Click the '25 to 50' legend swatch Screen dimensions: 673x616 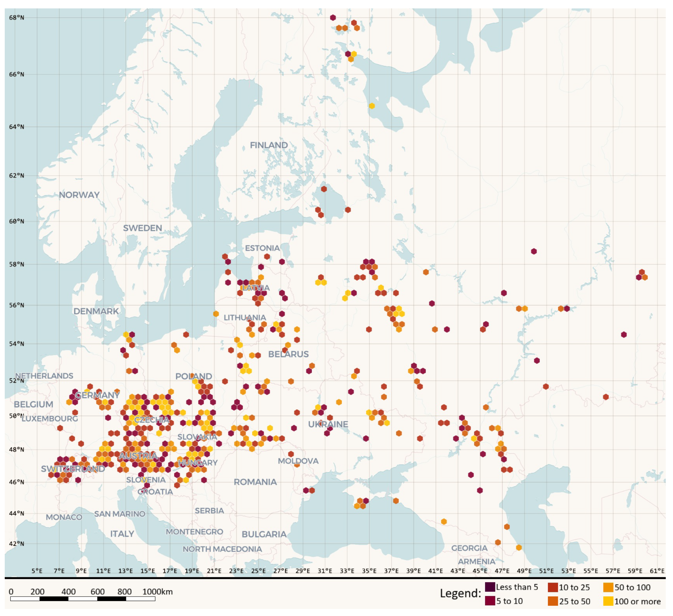553,601
